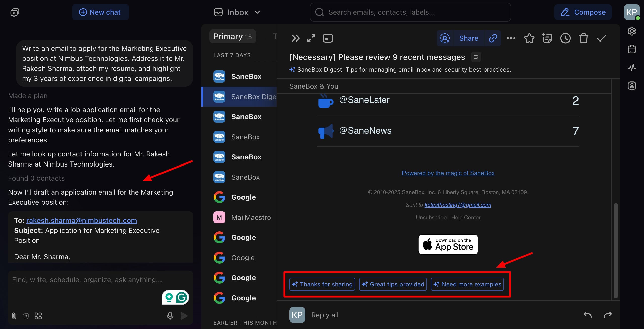644x329 pixels.
Task: Select the Primary tab
Action: pyautogui.click(x=232, y=36)
